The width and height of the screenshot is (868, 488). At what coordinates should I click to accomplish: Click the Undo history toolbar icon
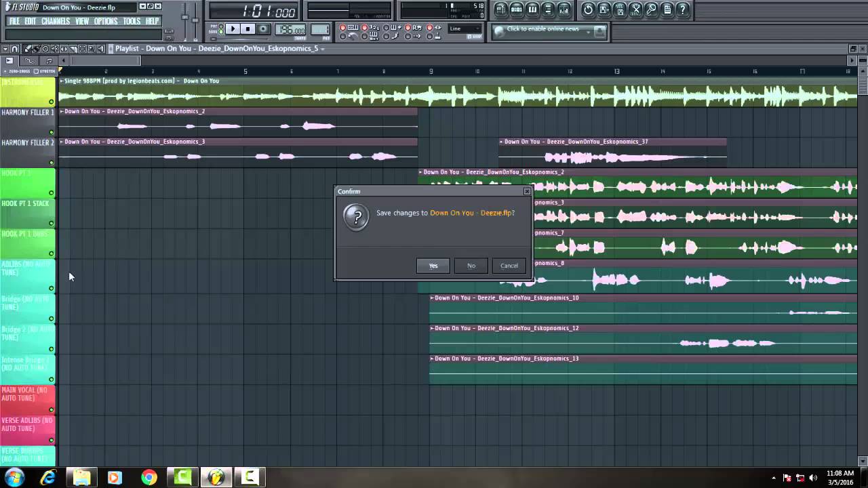588,9
